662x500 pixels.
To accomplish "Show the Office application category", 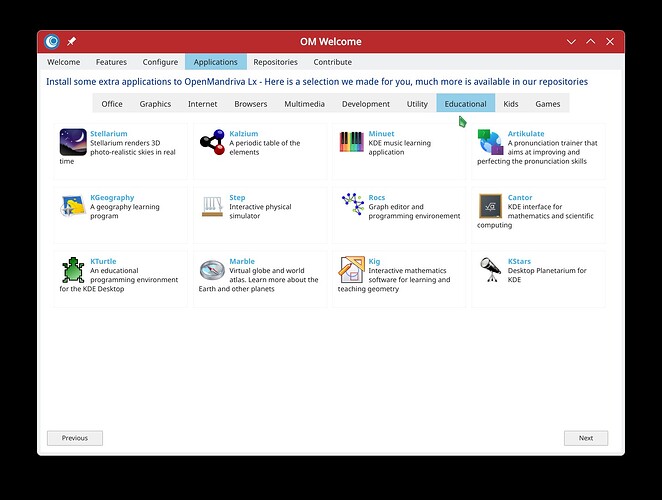I will (112, 104).
